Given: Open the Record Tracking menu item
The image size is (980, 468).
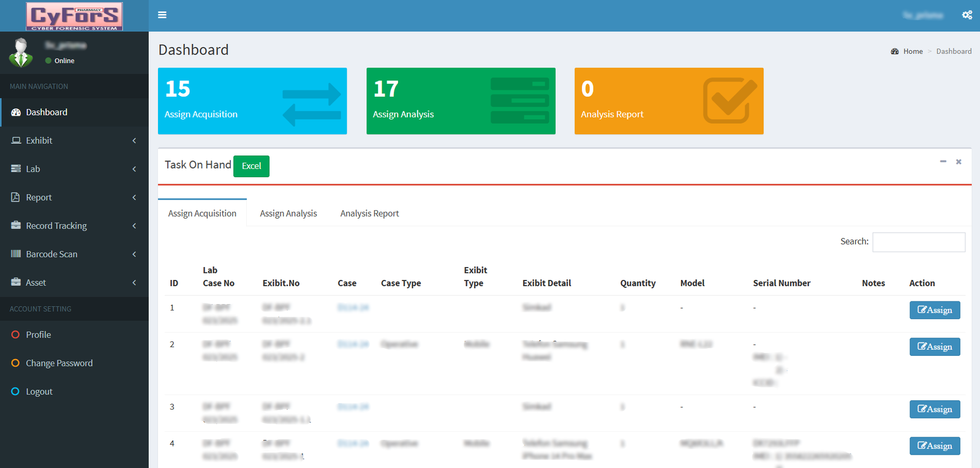Looking at the screenshot, I should click(74, 225).
